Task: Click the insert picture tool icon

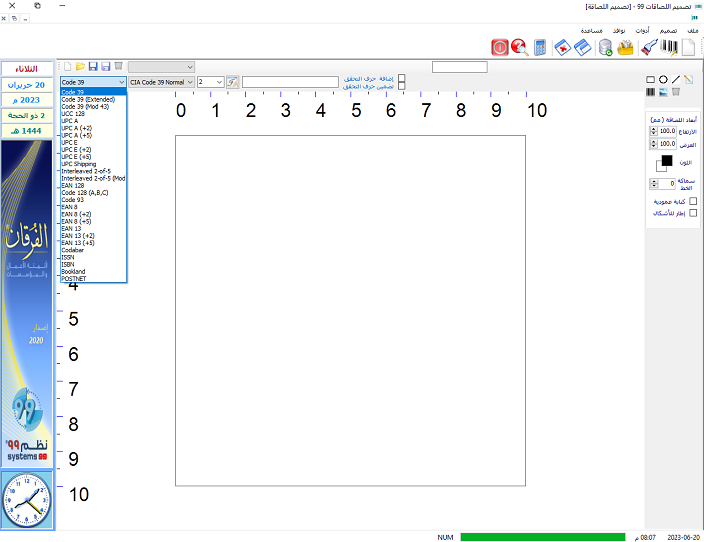Action: click(663, 92)
